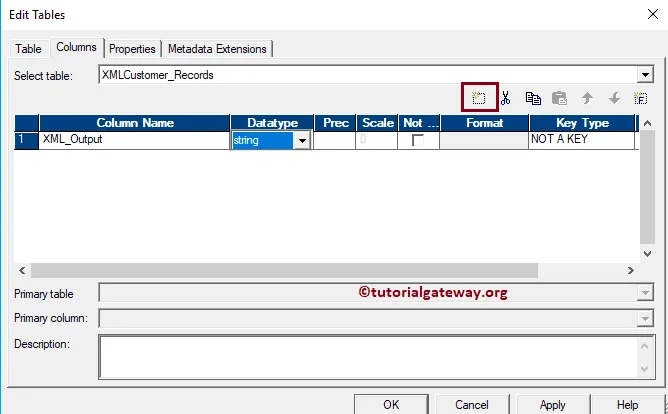This screenshot has height=414, width=668.
Task: Select the Columns tab
Action: 76,47
